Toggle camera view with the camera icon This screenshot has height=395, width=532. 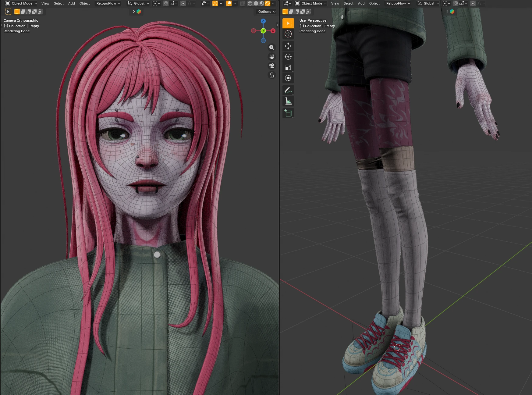click(x=271, y=66)
